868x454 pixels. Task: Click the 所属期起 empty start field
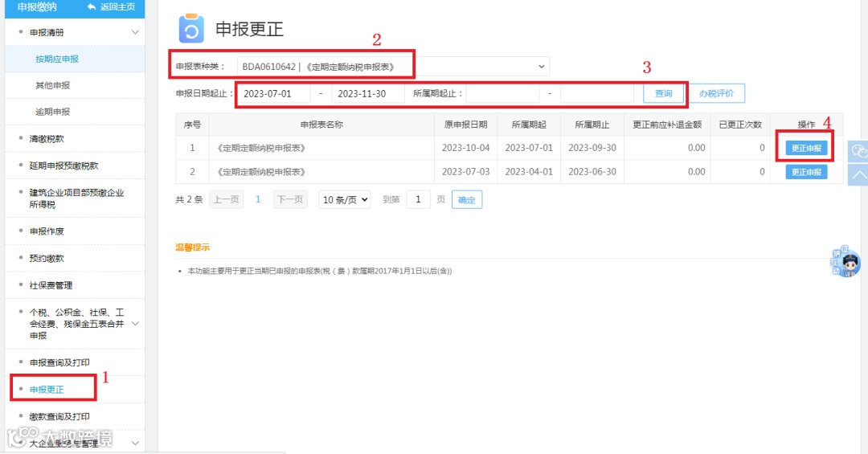coord(502,93)
